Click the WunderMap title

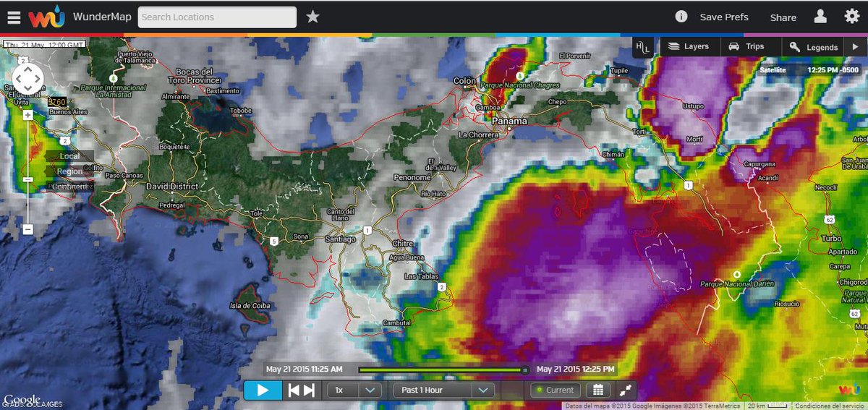point(102,16)
